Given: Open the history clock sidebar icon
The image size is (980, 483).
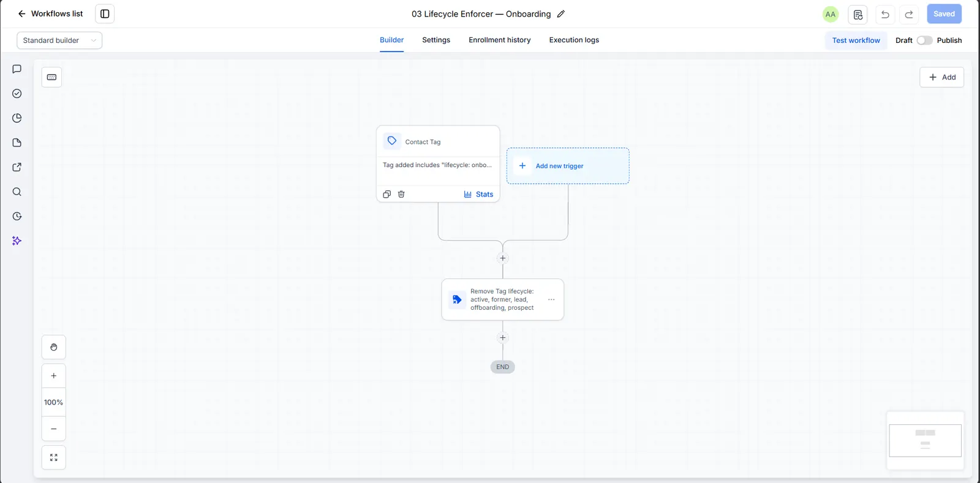Looking at the screenshot, I should click(17, 216).
